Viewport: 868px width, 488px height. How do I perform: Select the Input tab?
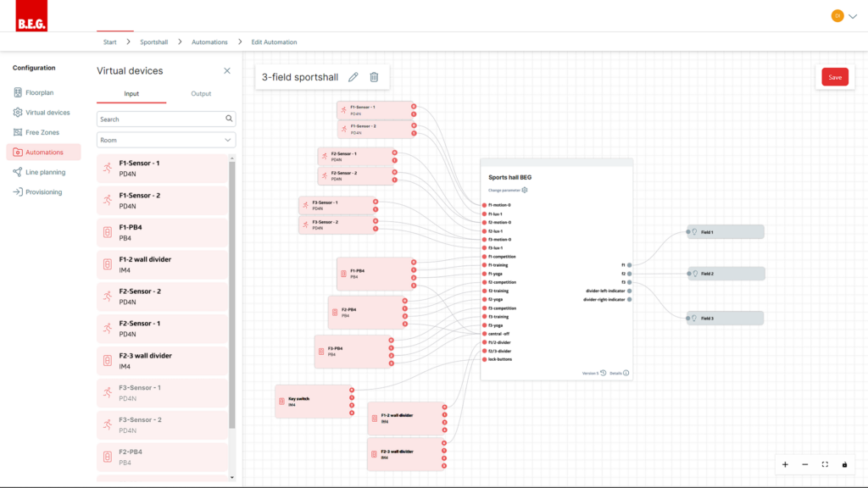[x=131, y=93]
